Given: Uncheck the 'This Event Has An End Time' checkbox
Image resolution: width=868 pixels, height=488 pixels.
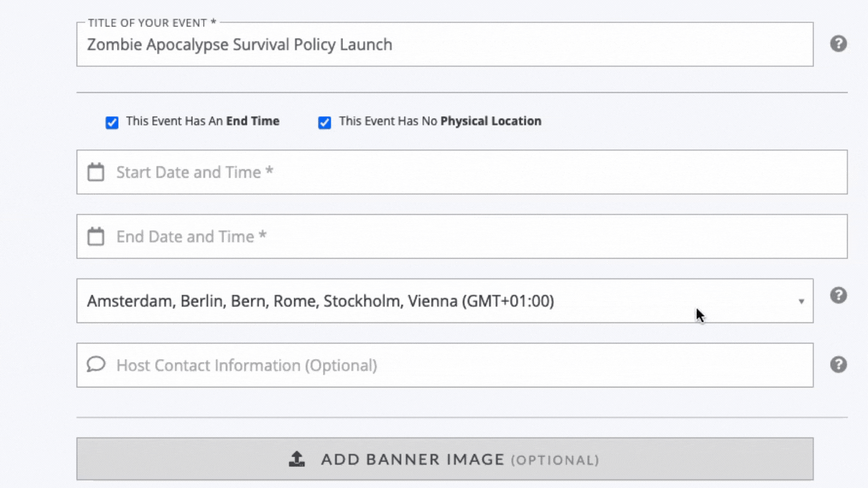Looking at the screenshot, I should 112,123.
